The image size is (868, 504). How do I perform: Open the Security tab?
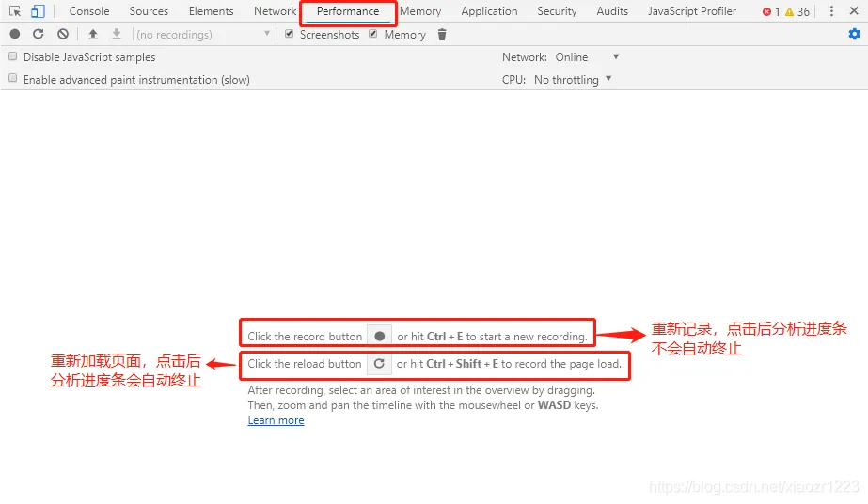[557, 11]
